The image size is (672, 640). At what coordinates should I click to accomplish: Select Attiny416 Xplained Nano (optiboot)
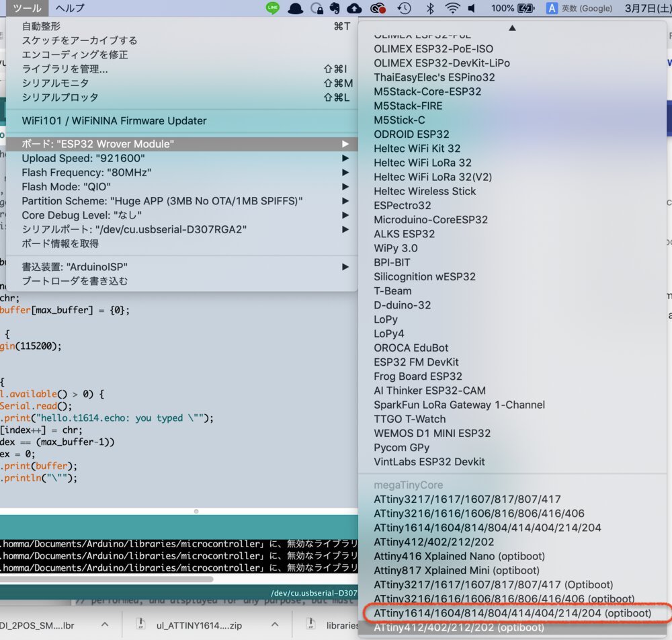click(x=512, y=556)
